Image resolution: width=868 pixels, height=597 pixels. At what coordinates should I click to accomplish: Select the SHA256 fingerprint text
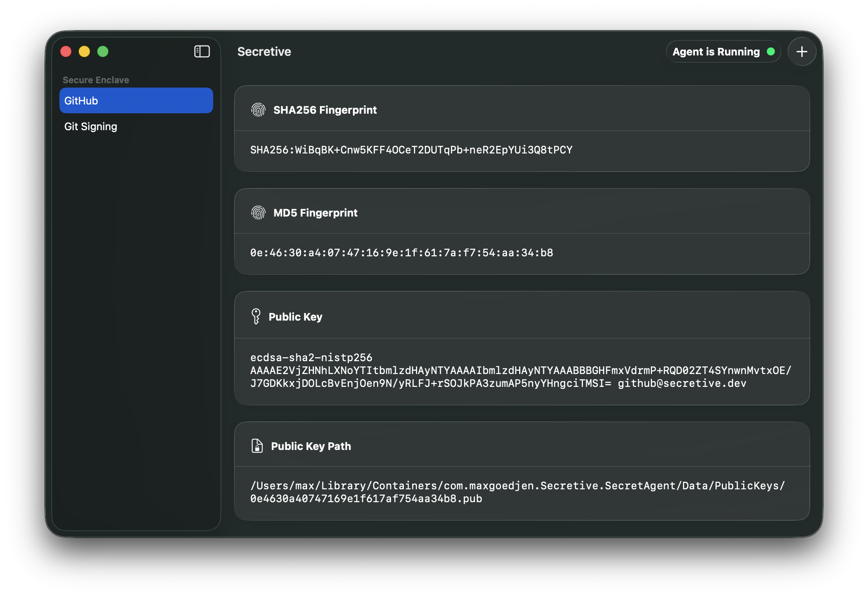pos(411,149)
